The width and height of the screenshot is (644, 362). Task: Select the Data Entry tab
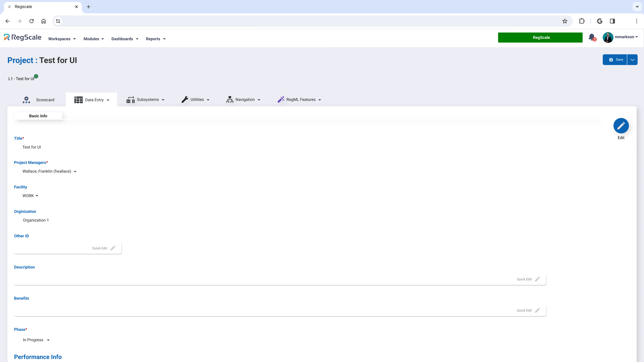[92, 100]
